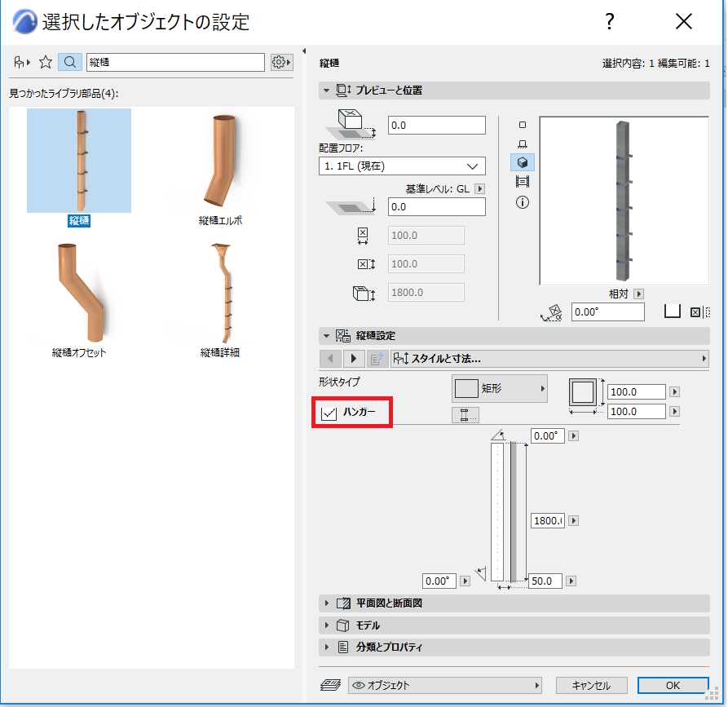Switch preview to 2D symbol view icon
The image size is (728, 707).
pyautogui.click(x=523, y=125)
